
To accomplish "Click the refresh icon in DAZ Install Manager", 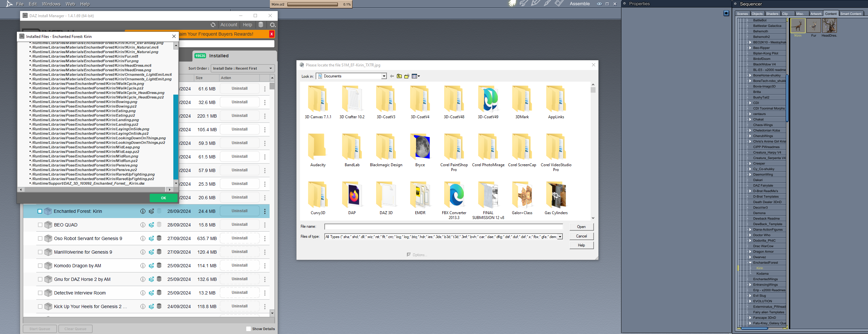I will pyautogui.click(x=213, y=25).
